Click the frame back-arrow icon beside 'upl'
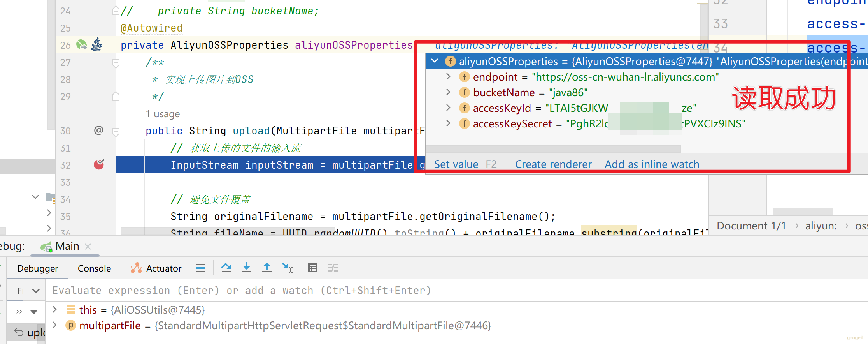 19,332
